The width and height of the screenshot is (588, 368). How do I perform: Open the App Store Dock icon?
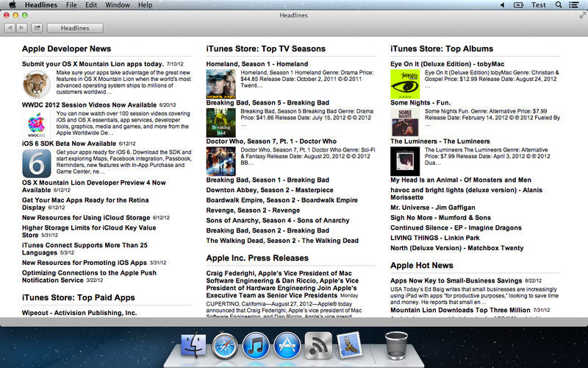click(x=287, y=345)
